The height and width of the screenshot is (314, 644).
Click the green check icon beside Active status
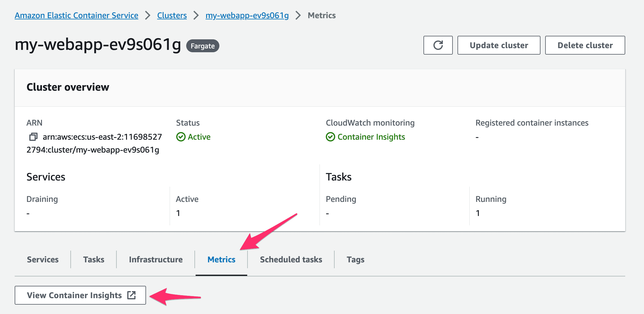click(181, 137)
